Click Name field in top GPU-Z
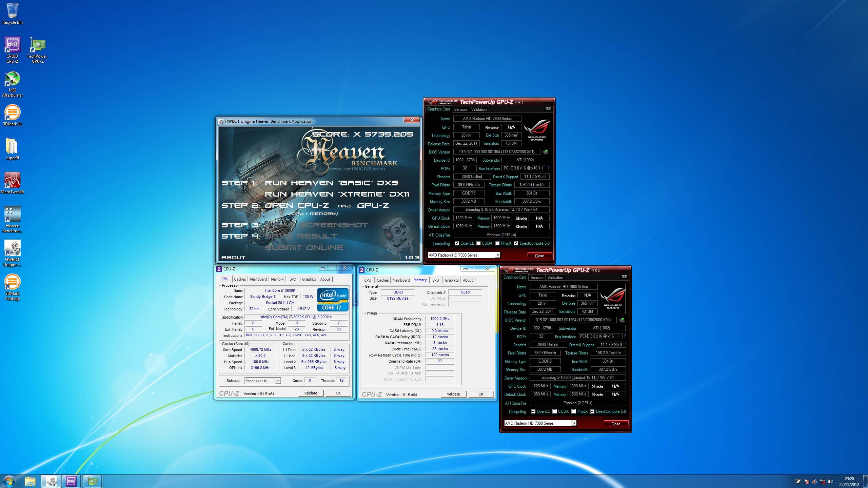Screen dimensions: 868x488 (487, 119)
